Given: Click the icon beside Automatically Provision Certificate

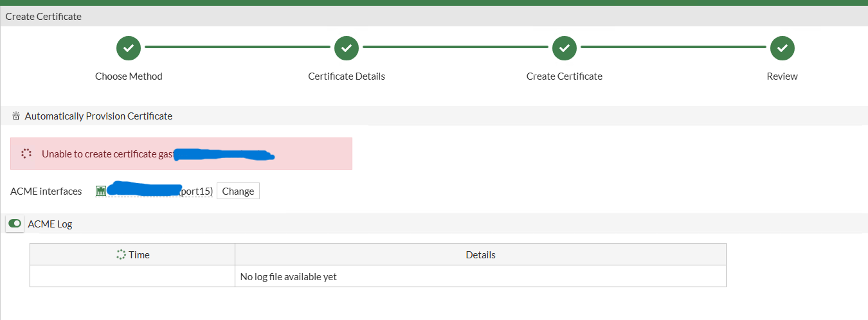Looking at the screenshot, I should pos(16,116).
